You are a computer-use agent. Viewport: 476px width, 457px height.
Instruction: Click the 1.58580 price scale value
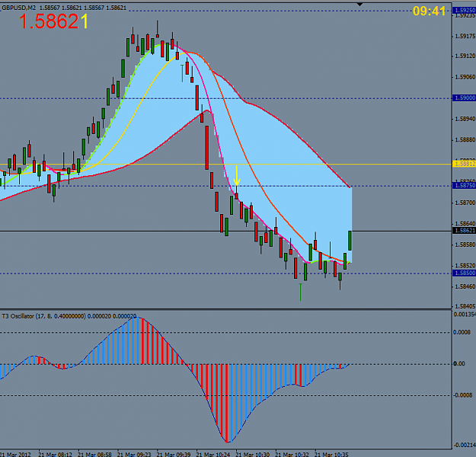pyautogui.click(x=465, y=244)
